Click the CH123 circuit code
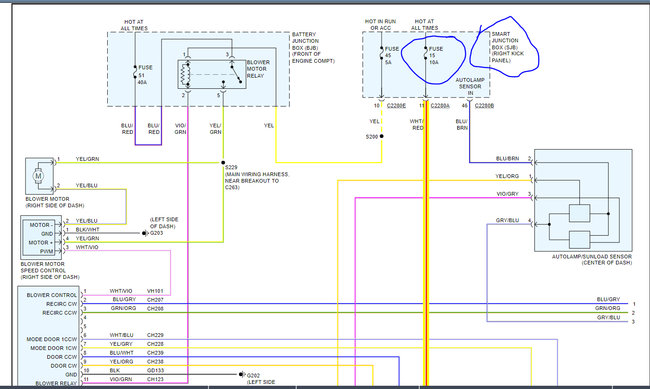This screenshot has height=389, width=650. click(x=155, y=379)
